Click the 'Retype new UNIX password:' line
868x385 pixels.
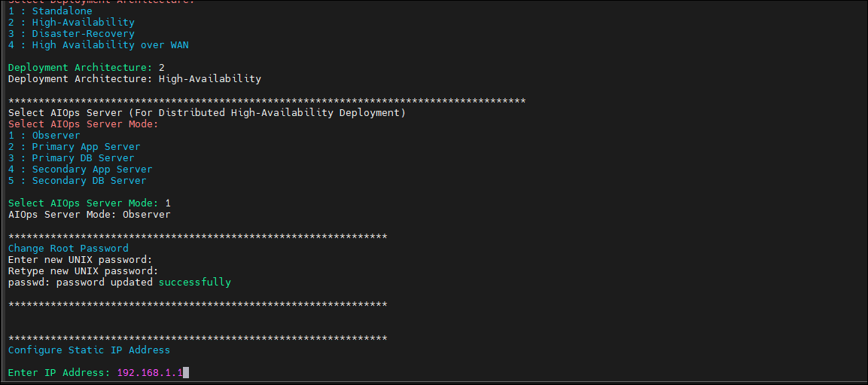coord(83,271)
